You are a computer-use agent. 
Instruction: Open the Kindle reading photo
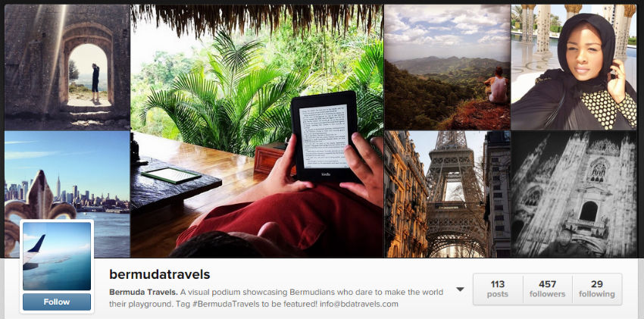pyautogui.click(x=257, y=131)
